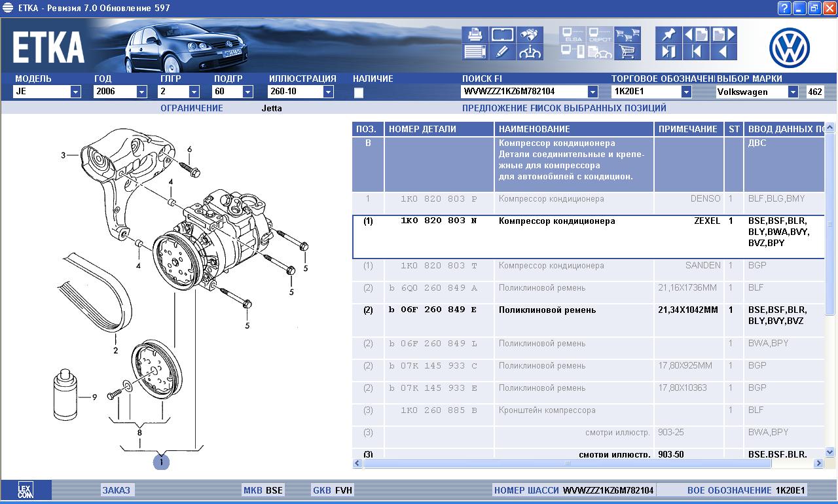Open the ИЛЛЮСТРАЦИЯ dropdown showing 260-10
The width and height of the screenshot is (838, 504).
328,92
